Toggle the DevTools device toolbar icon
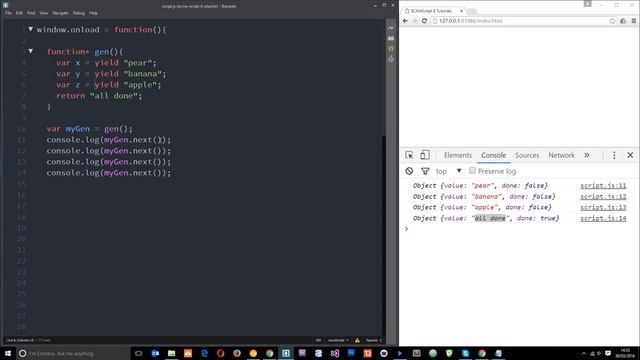Screen dimensions: 640x360 425,155
